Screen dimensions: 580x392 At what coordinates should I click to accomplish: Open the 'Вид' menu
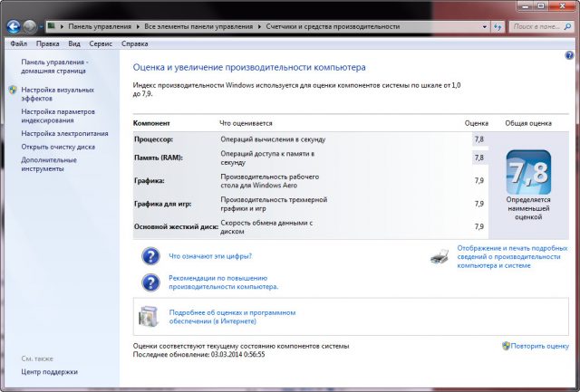74,43
